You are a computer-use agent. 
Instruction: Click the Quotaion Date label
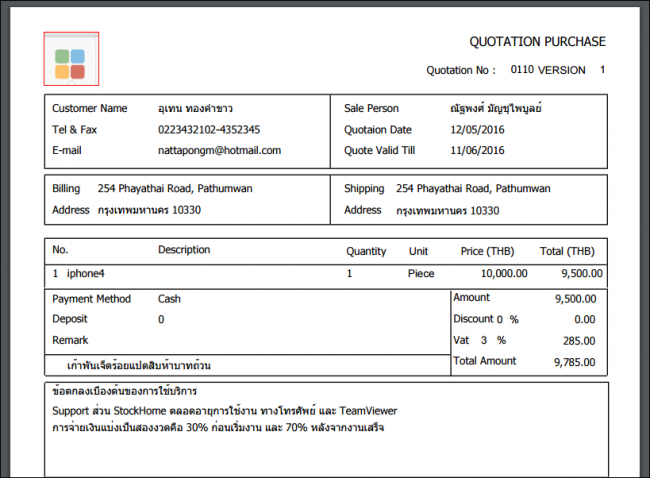(x=378, y=130)
